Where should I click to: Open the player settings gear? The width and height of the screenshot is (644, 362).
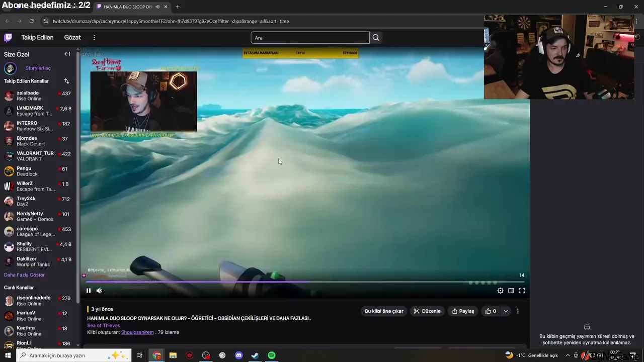500,291
